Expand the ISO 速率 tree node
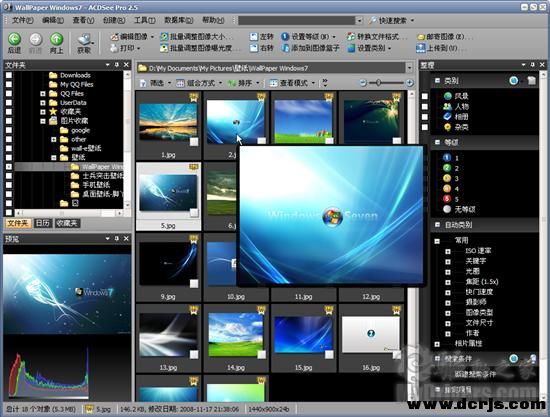Screen dimensions: 550x417 [x=448, y=251]
